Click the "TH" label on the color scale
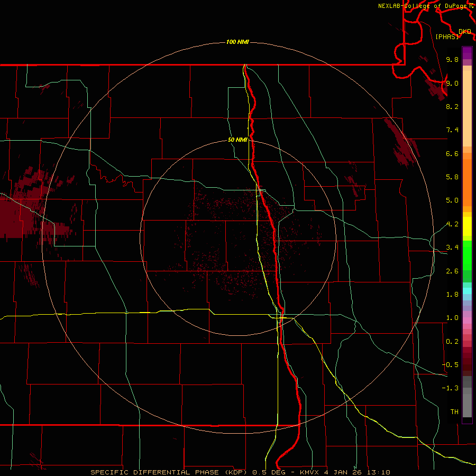The height and width of the screenshot is (476, 476). pos(454,412)
